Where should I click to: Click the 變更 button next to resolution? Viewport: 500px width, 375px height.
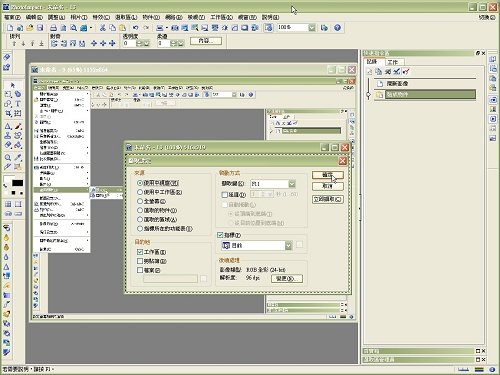[287, 278]
